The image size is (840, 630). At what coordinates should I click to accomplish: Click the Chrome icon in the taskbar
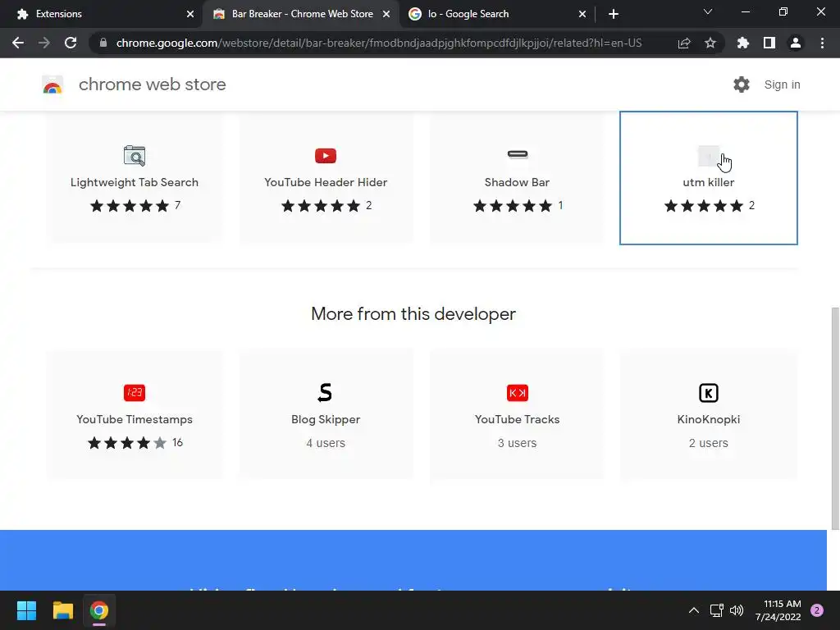coord(99,610)
